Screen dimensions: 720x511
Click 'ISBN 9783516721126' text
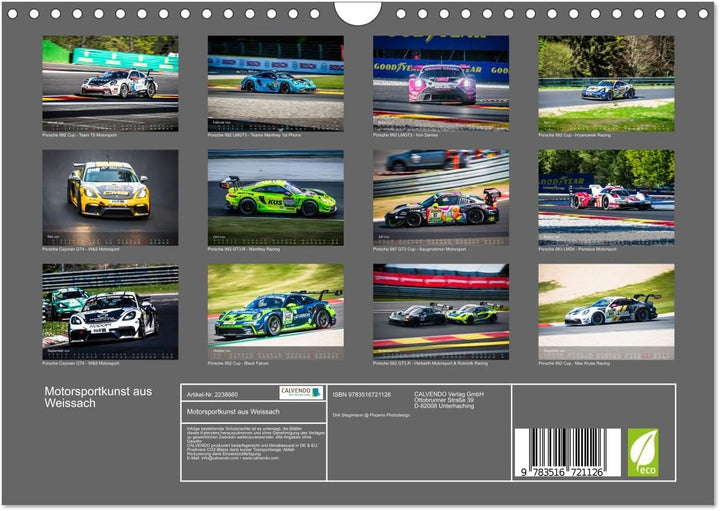362,395
